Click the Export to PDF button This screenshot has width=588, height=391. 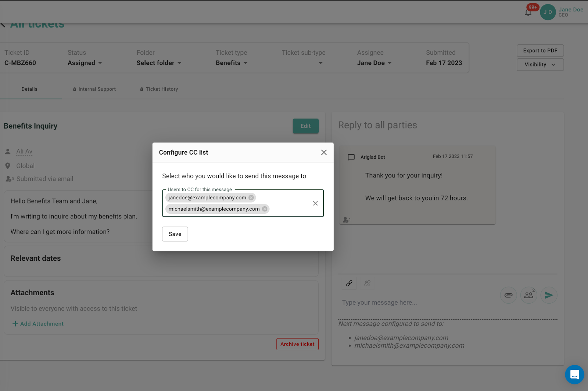(540, 51)
